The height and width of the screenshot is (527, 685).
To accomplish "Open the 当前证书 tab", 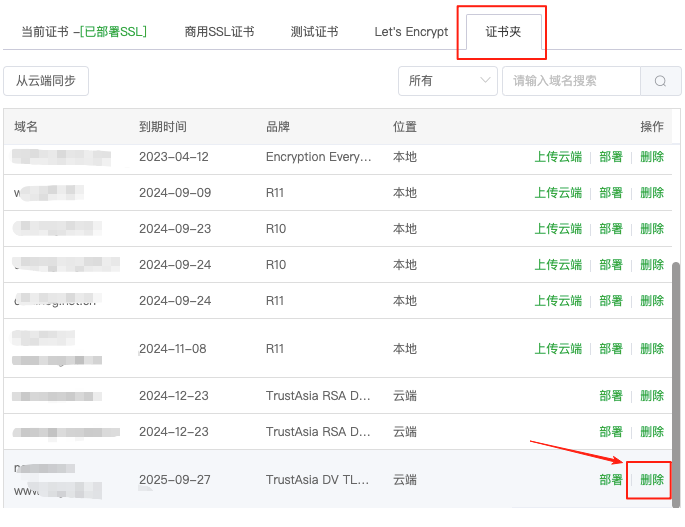I will (x=84, y=32).
